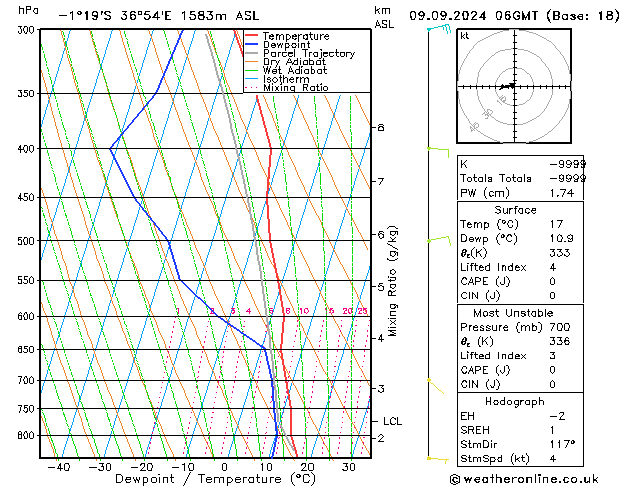
Task: Click the Dewpoint / Temperature (°C) axis title
Action: click(x=215, y=479)
